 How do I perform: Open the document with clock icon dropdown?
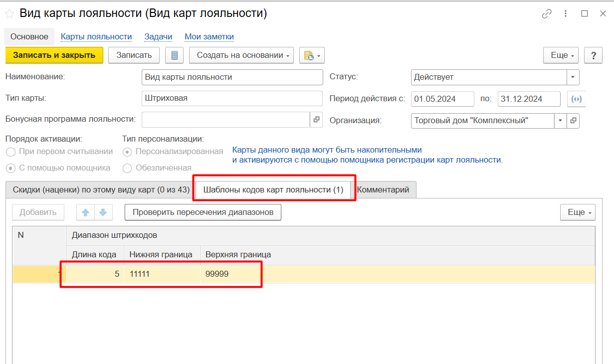[312, 55]
